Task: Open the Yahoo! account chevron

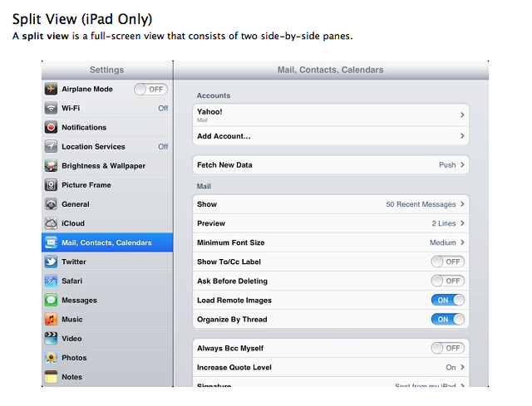Action: [x=462, y=115]
